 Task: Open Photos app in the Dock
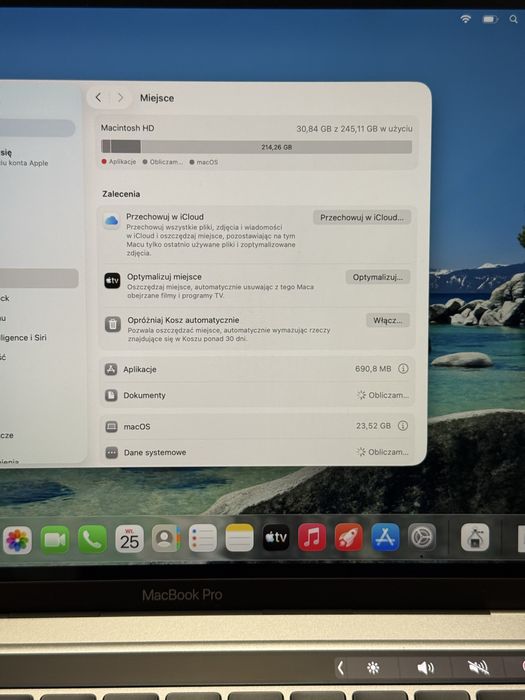[x=17, y=540]
